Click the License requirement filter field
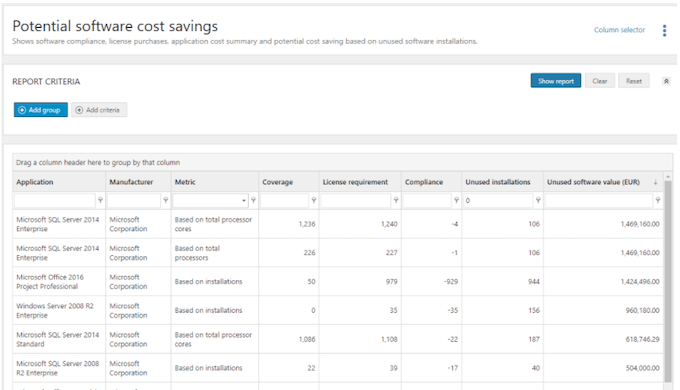The image size is (680, 390). coord(356,200)
